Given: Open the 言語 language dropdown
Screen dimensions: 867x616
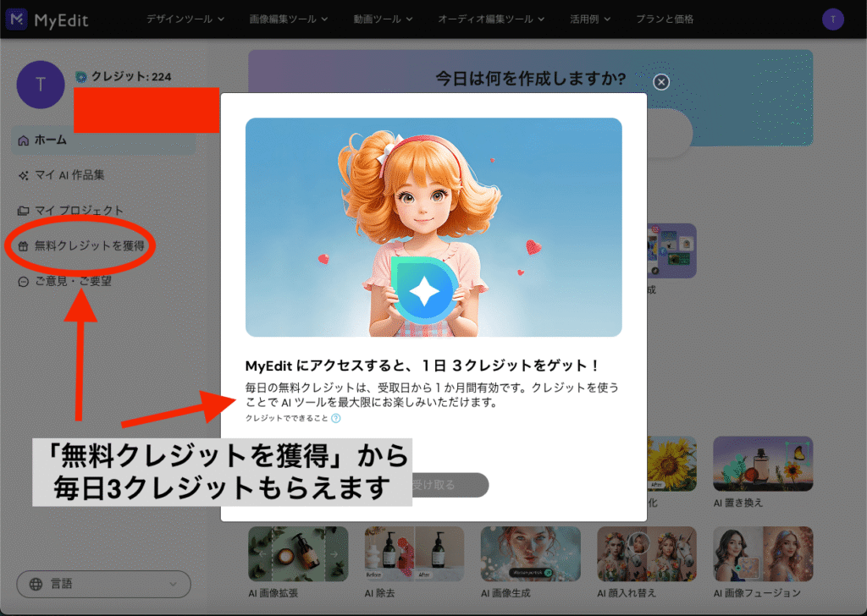Looking at the screenshot, I should click(104, 584).
